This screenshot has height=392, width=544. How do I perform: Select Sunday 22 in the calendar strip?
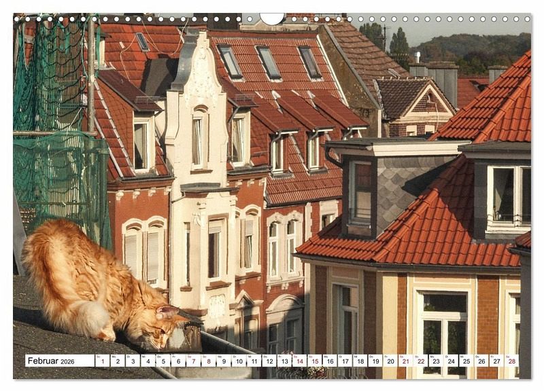point(421,361)
